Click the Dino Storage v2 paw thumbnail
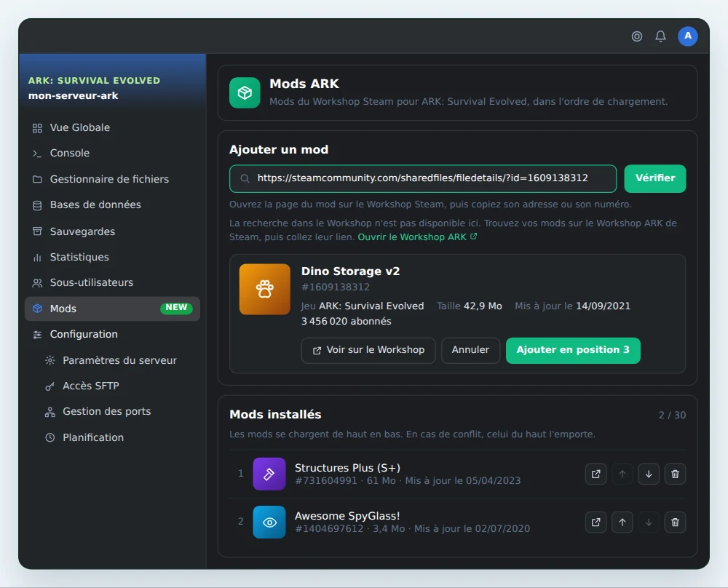 click(x=265, y=289)
